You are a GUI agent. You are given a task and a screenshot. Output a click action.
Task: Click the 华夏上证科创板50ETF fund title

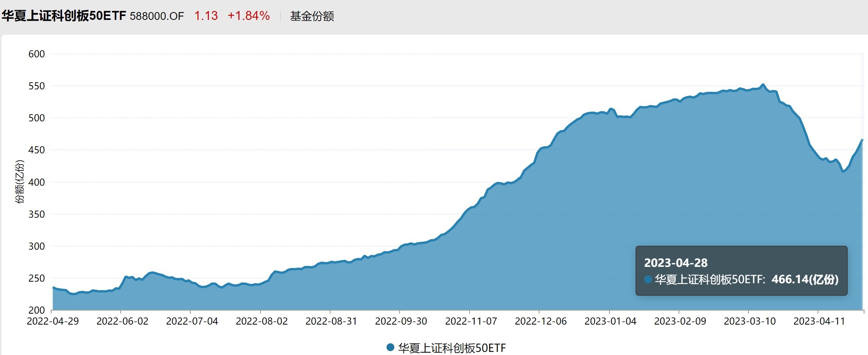(x=64, y=16)
